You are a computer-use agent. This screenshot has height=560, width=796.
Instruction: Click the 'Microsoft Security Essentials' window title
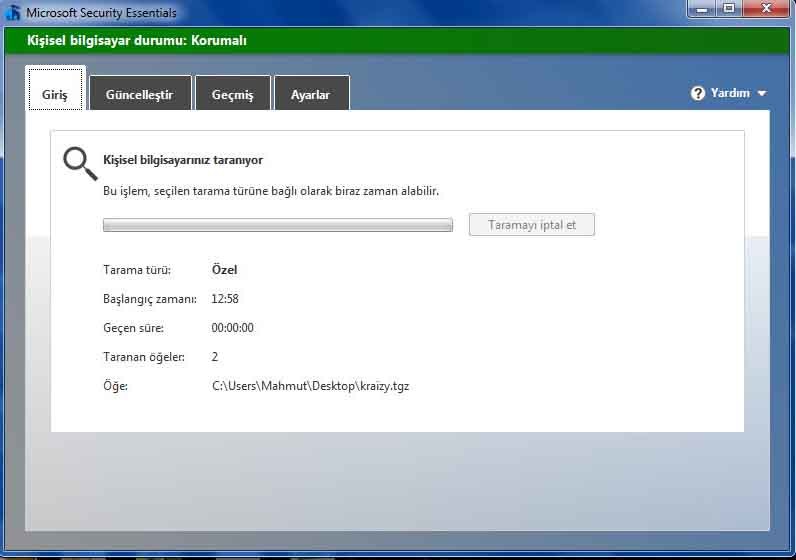[x=101, y=13]
